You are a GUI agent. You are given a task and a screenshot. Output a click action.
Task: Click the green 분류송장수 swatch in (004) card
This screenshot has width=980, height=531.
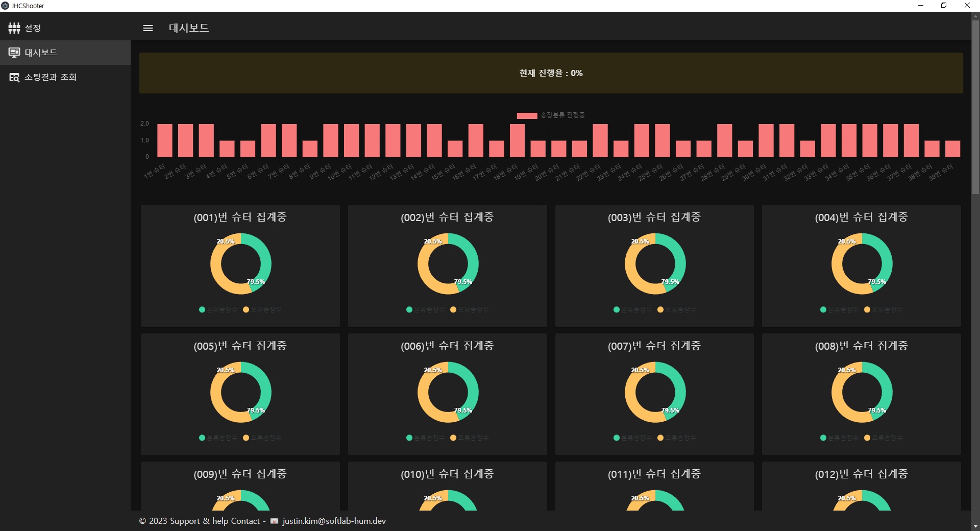(x=823, y=309)
